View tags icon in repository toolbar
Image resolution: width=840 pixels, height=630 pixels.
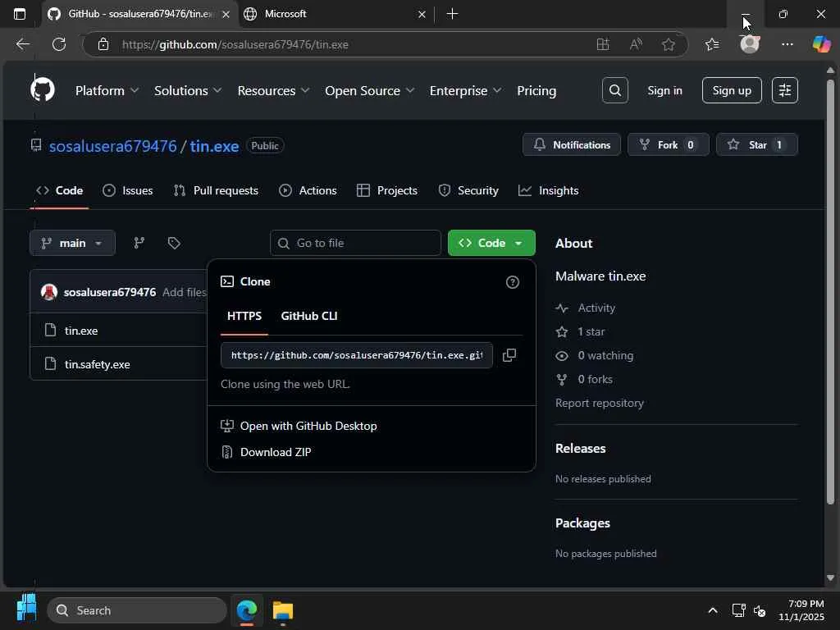174,243
